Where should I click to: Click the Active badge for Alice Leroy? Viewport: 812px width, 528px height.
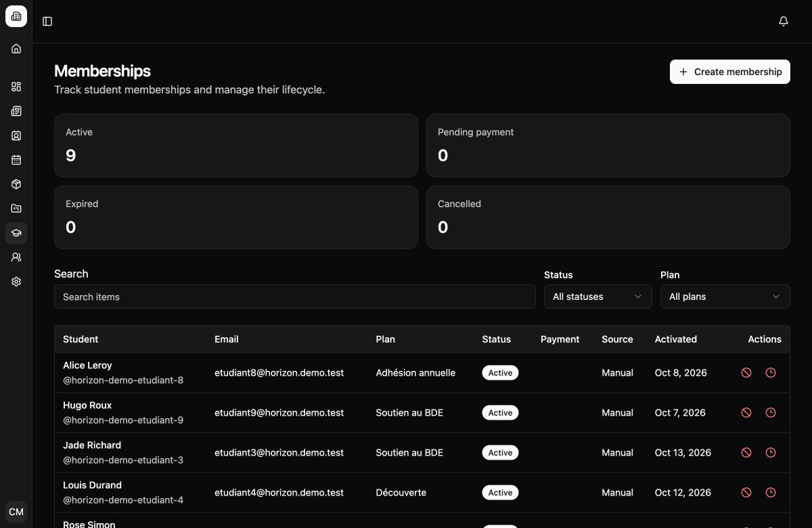click(500, 373)
